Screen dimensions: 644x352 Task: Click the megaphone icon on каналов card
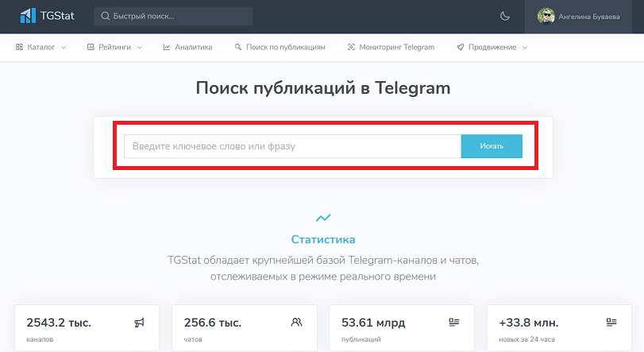pos(140,323)
